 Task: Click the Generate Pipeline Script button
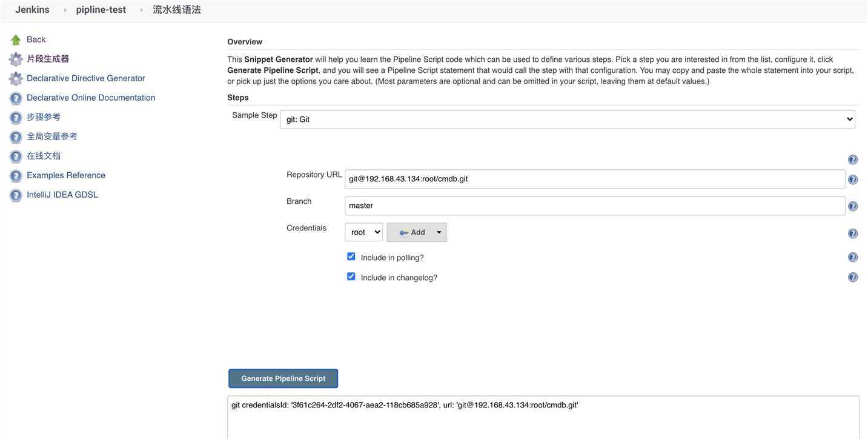283,378
